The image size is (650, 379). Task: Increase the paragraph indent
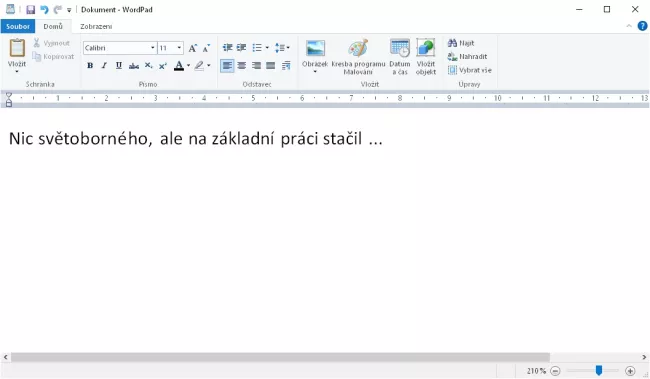click(241, 48)
